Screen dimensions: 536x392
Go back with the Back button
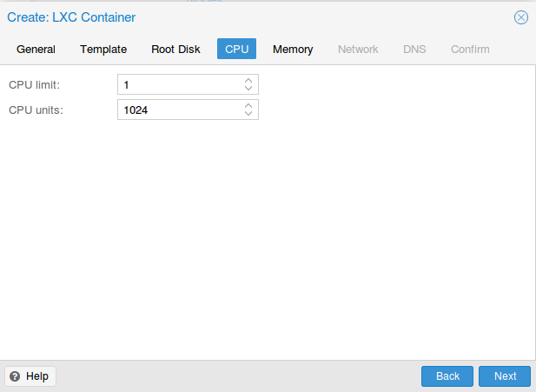point(447,376)
